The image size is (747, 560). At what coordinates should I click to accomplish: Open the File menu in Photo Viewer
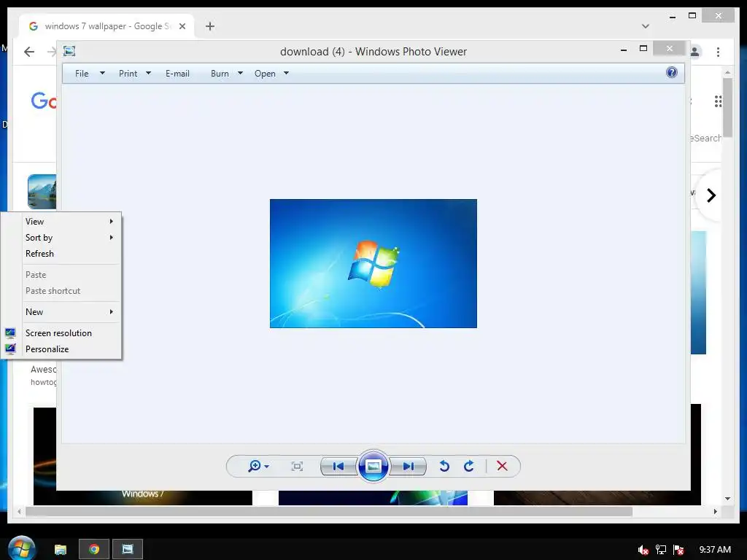coord(82,74)
